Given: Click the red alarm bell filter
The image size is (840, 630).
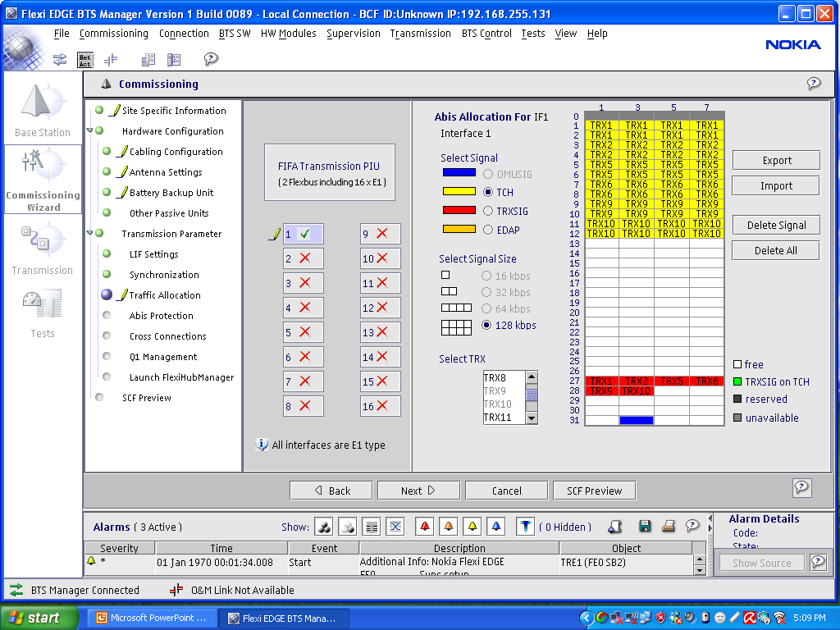Looking at the screenshot, I should (x=424, y=527).
